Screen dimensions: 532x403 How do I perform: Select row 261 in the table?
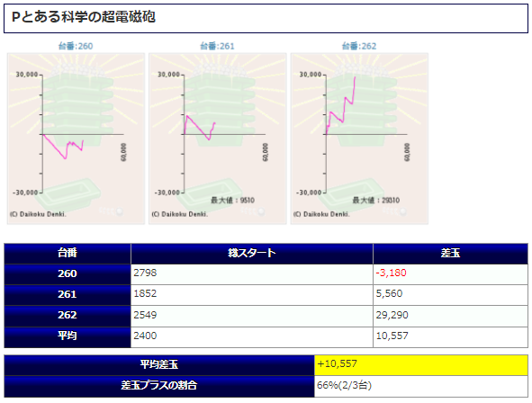pyautogui.click(x=266, y=295)
